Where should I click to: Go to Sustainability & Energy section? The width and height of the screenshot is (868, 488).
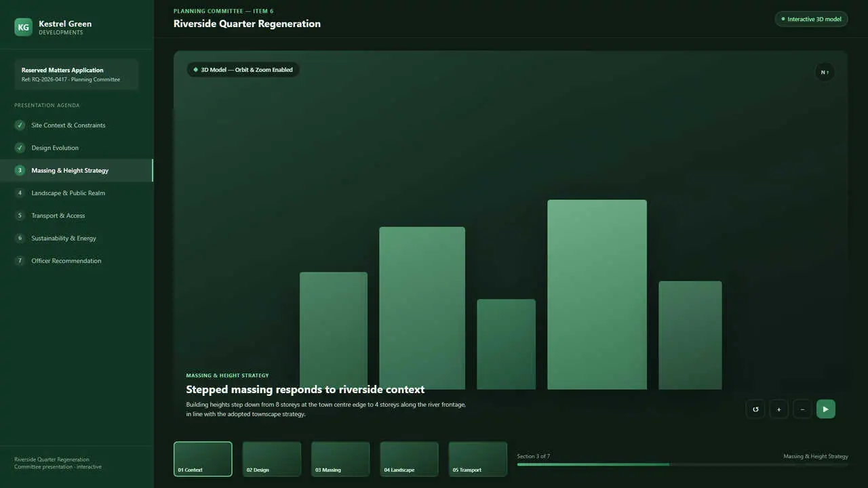click(x=77, y=238)
